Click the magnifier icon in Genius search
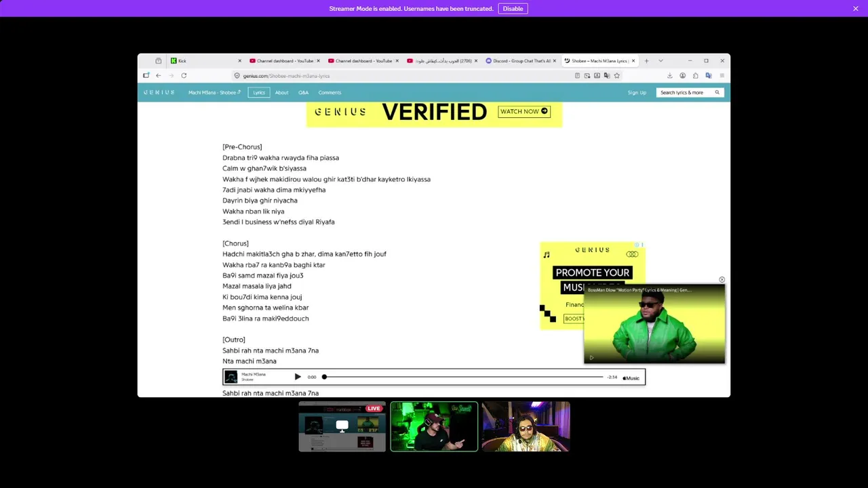868x488 pixels. tap(717, 92)
